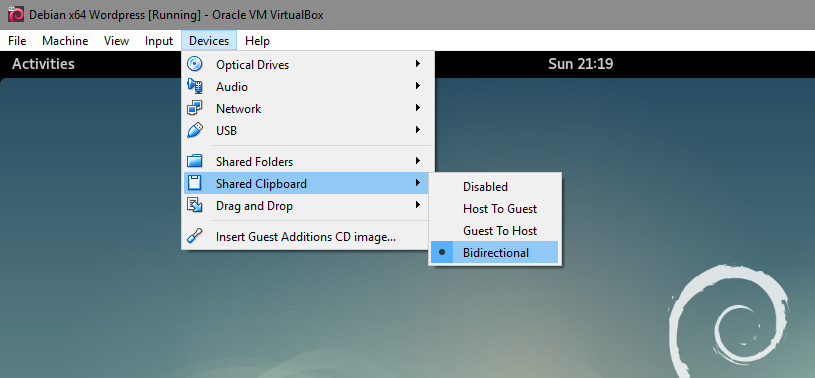Click the Optical Drives disc icon
Image resolution: width=815 pixels, height=378 pixels.
(x=194, y=64)
